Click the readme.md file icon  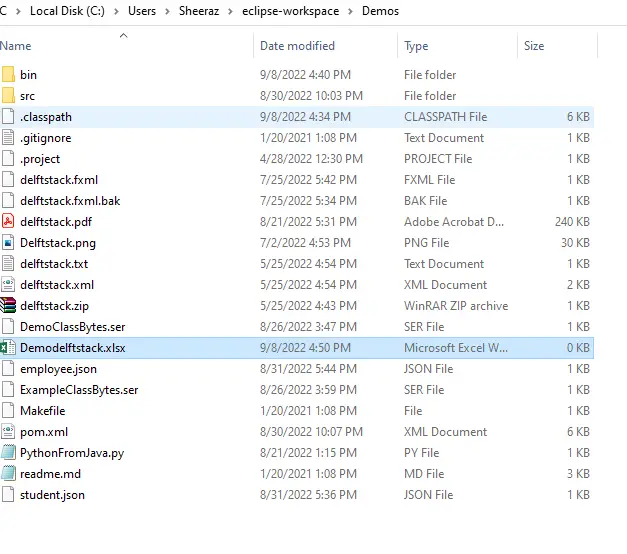8,474
